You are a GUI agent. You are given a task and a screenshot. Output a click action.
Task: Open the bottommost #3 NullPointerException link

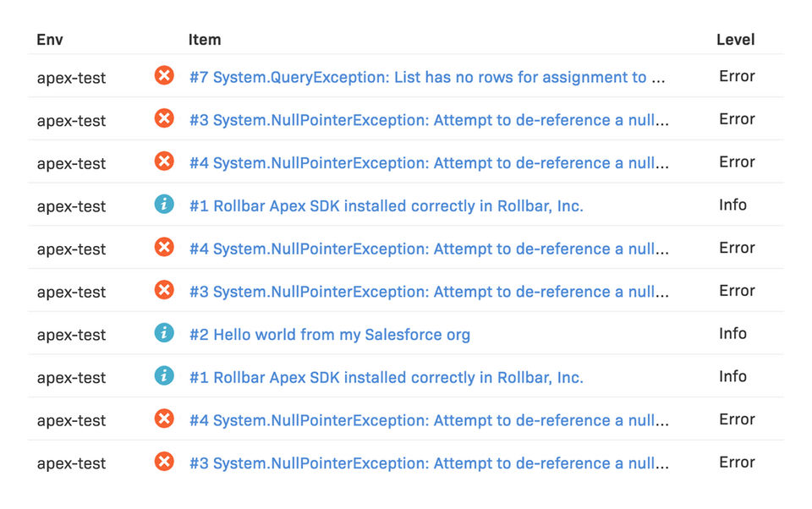(429, 463)
